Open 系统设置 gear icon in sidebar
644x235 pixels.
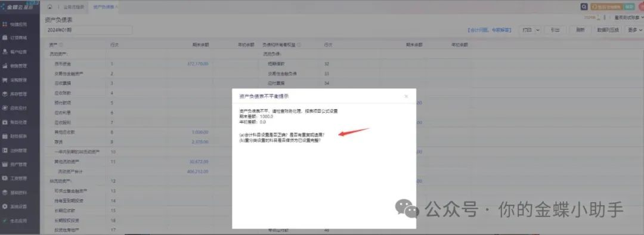5,206
